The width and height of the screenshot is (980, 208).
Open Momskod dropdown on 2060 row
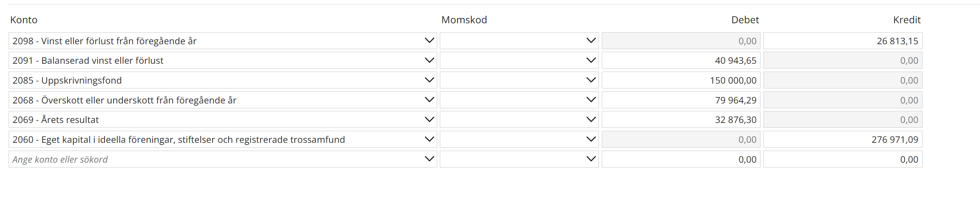point(591,139)
